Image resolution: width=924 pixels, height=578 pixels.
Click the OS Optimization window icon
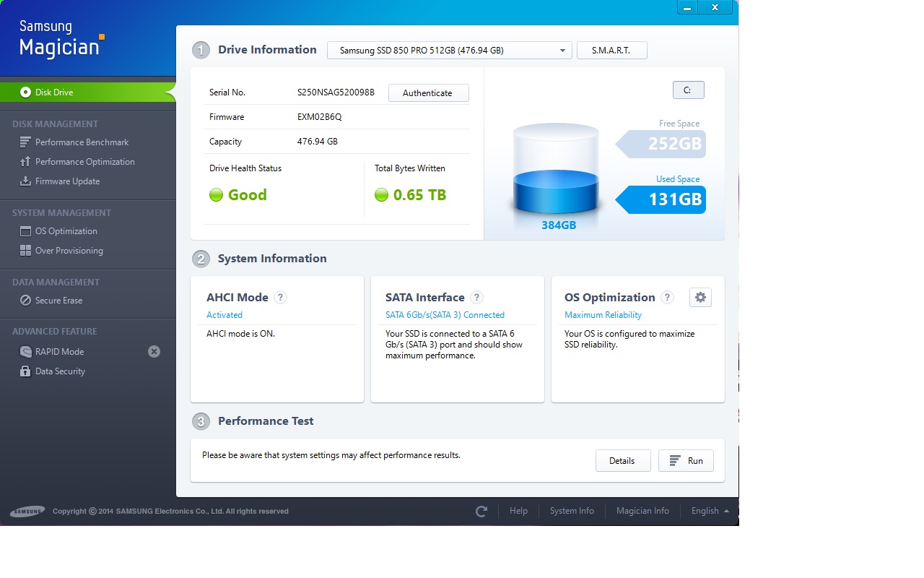click(25, 231)
